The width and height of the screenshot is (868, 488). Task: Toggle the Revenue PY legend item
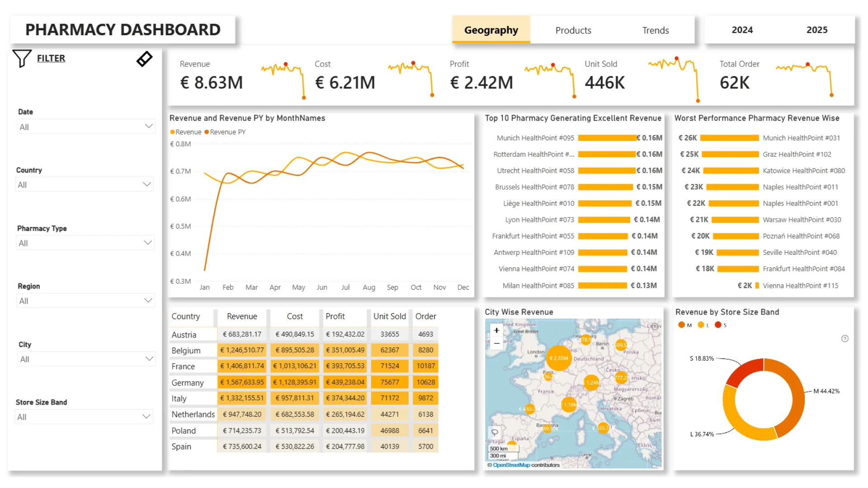(x=225, y=132)
